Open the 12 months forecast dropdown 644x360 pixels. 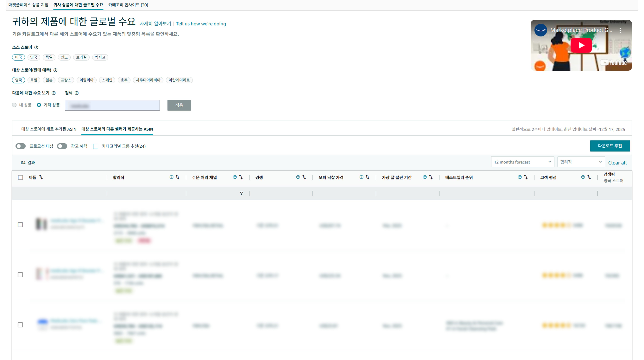point(522,162)
